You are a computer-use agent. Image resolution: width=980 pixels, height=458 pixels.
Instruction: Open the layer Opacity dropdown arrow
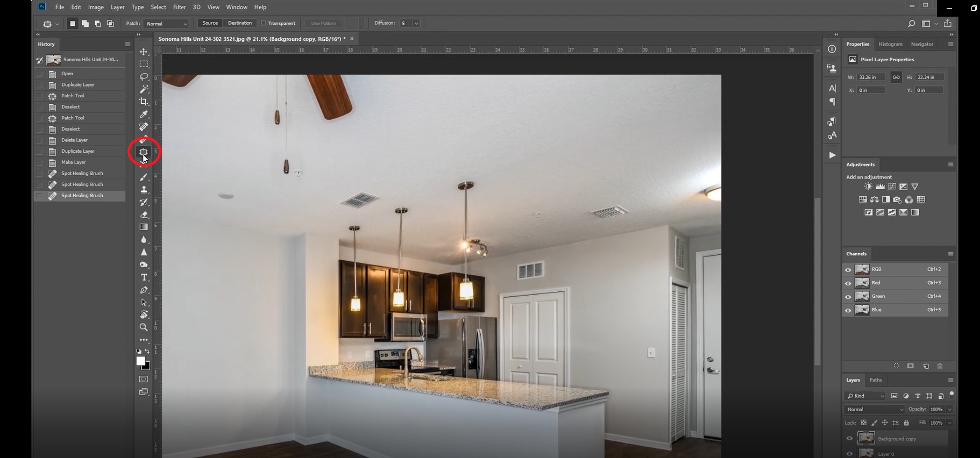coord(949,410)
